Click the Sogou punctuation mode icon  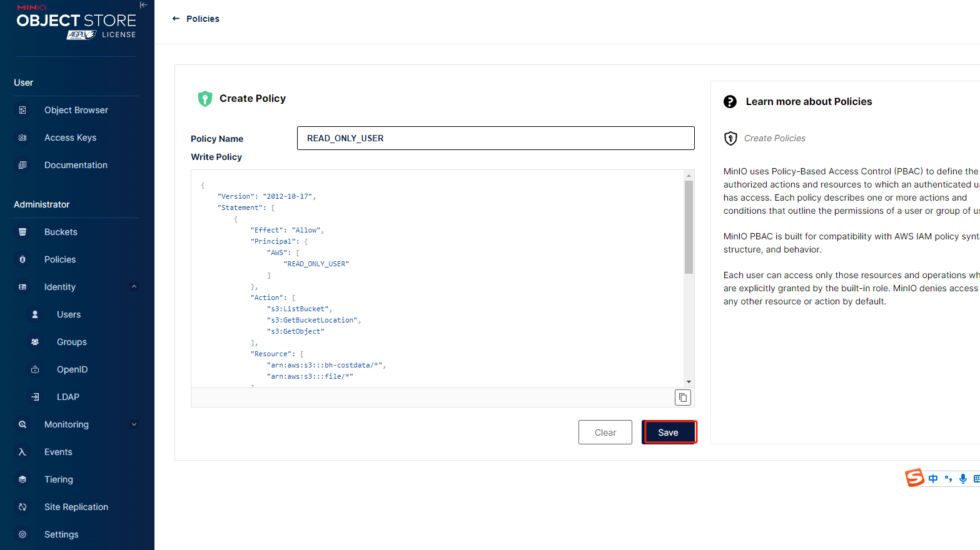[948, 479]
